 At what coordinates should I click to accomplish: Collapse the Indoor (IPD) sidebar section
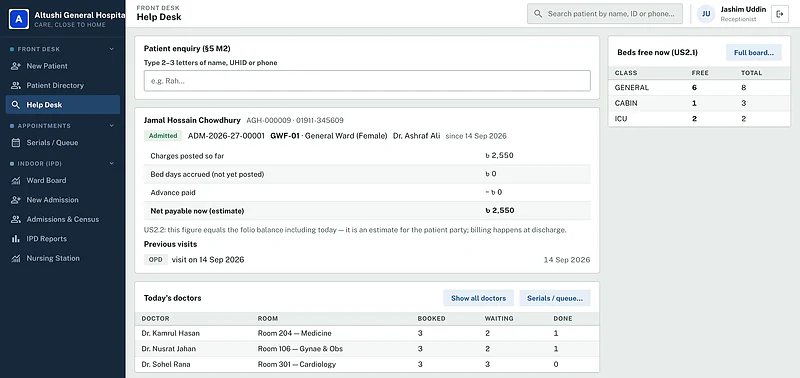[x=112, y=163]
